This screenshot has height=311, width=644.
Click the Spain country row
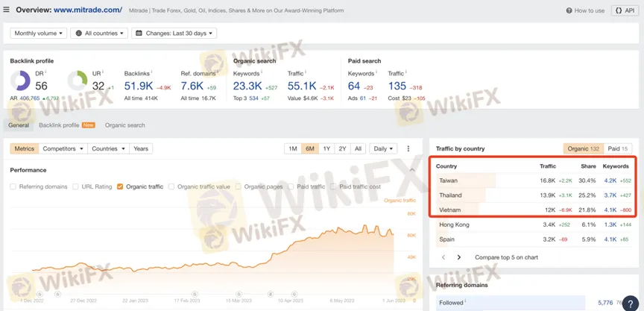click(x=534, y=239)
